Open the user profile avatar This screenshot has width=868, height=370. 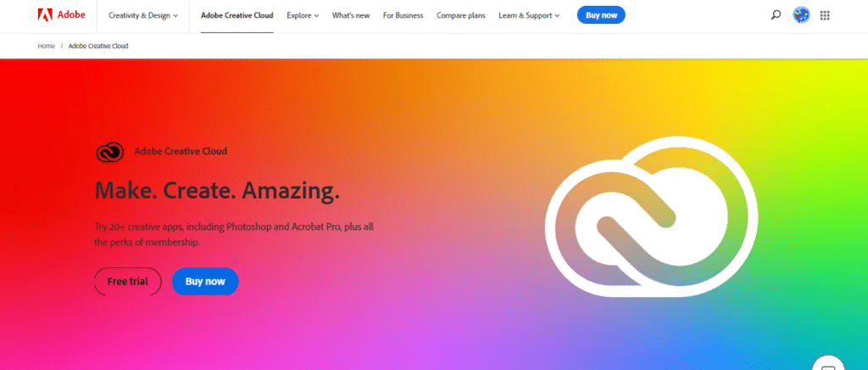[x=801, y=15]
